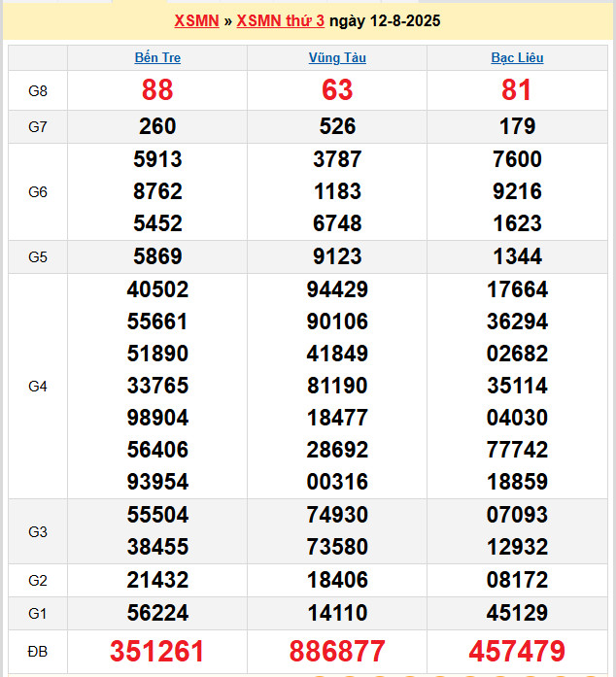Screen dimensions: 616x677
Task: Select G4 number 40502
Action: pos(157,289)
